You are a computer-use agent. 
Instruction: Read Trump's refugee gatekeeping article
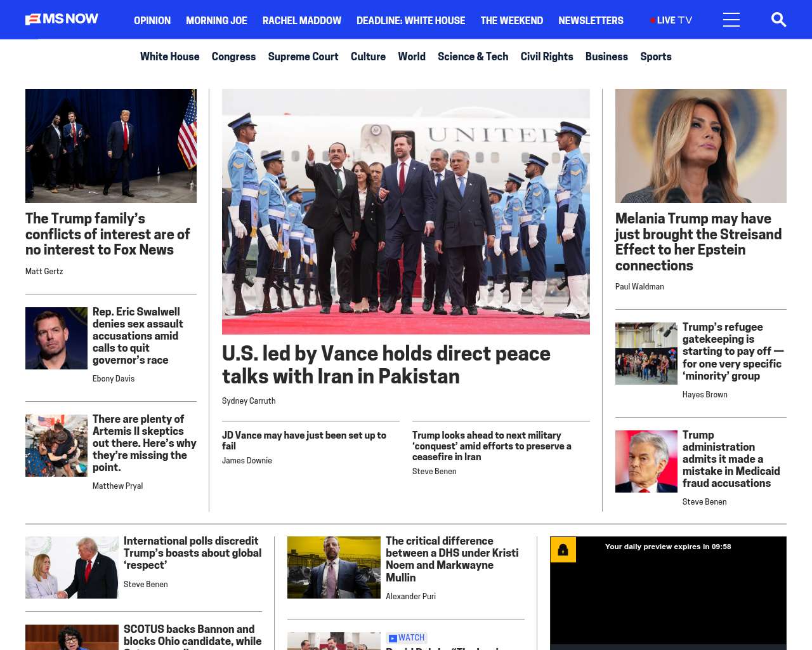pyautogui.click(x=733, y=351)
